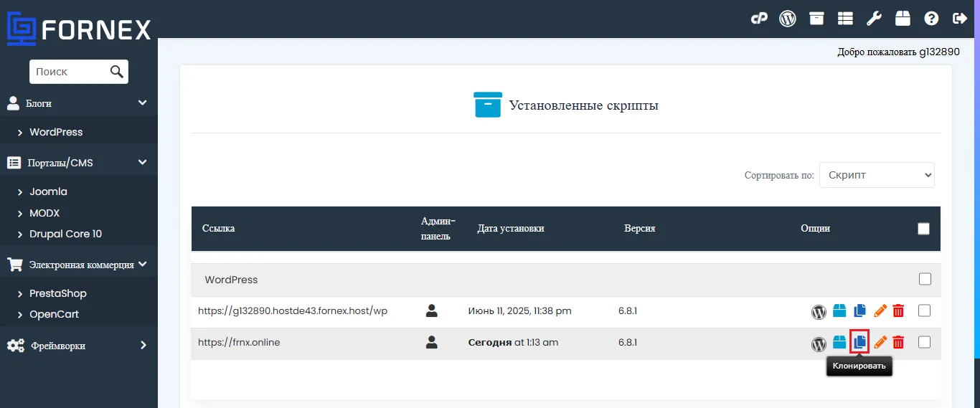Screen dimensions: 980x408
Task: Open admin panel for frnx.online install
Action: click(x=431, y=343)
